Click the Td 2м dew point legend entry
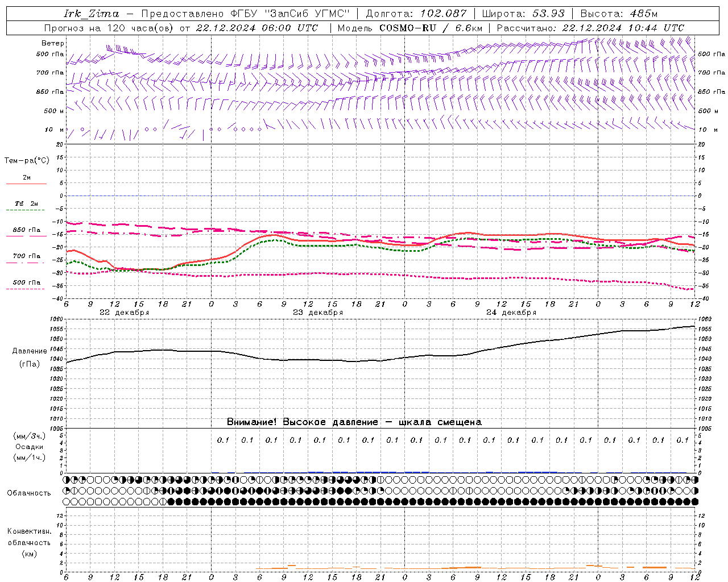 [26, 203]
